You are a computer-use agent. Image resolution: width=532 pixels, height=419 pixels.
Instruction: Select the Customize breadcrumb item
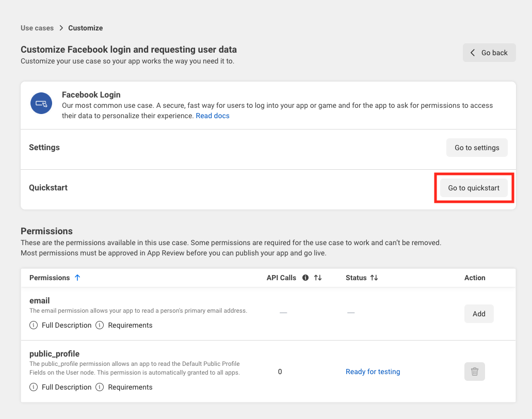tap(85, 28)
